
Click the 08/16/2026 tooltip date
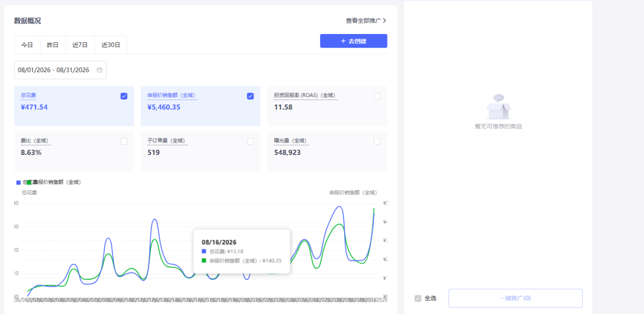219,242
